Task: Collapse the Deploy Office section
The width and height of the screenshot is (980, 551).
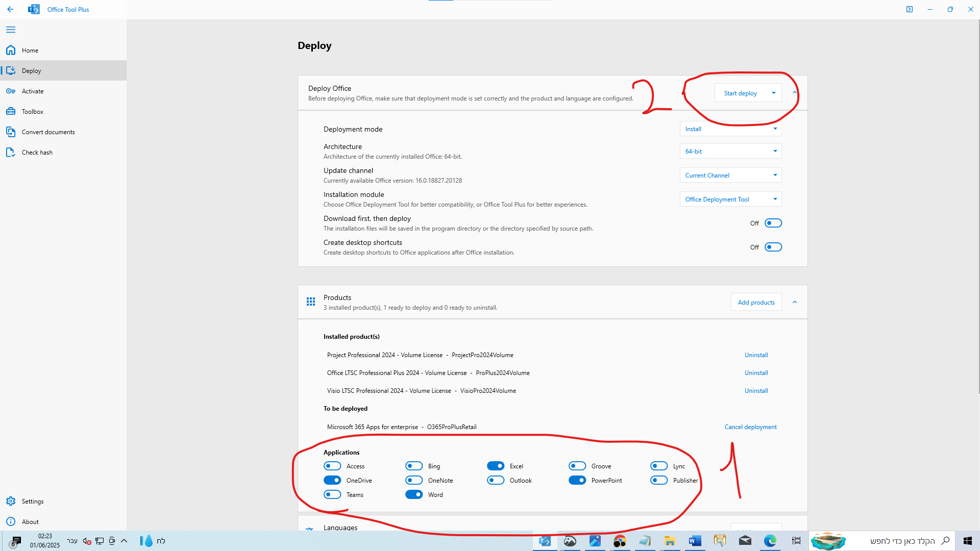Action: [x=795, y=92]
